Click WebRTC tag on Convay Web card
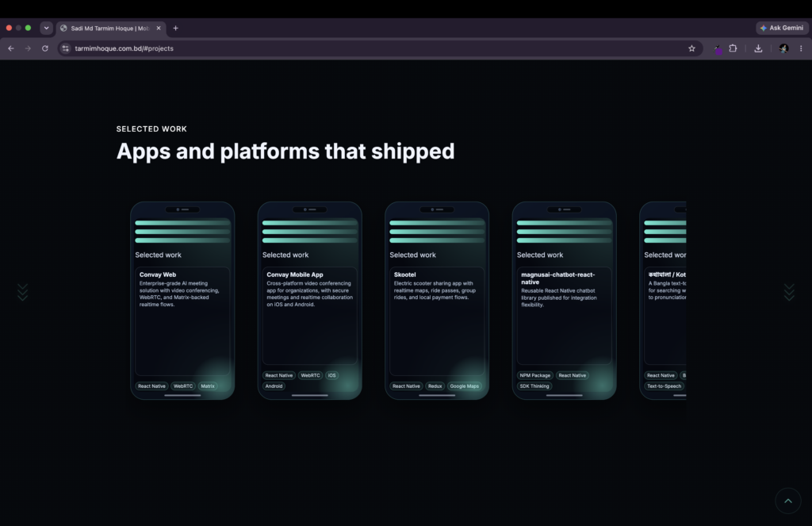The image size is (812, 526). click(183, 386)
